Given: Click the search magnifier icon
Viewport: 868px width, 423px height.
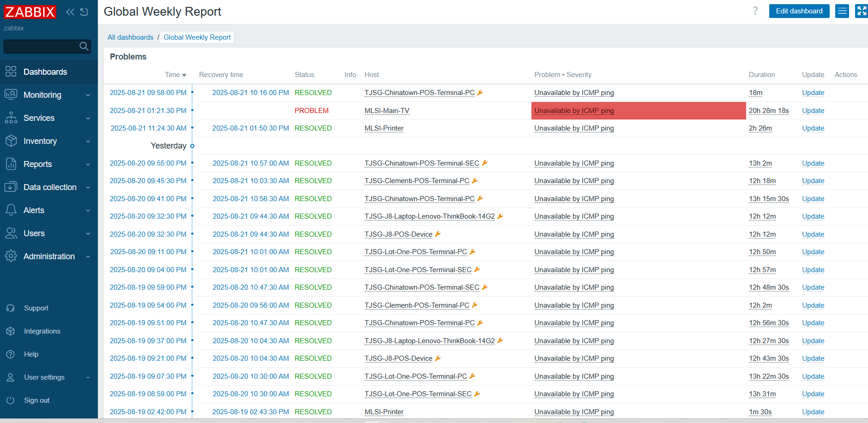Looking at the screenshot, I should click(84, 46).
